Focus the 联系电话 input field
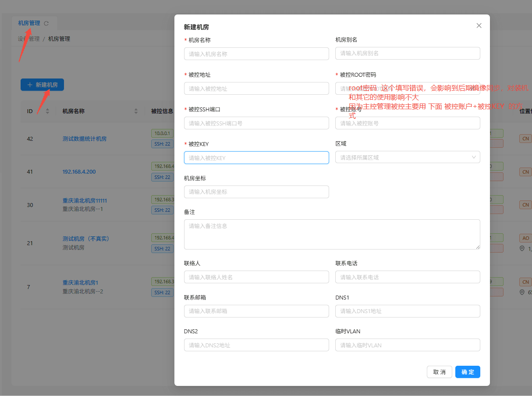This screenshot has width=532, height=396. pyautogui.click(x=408, y=277)
